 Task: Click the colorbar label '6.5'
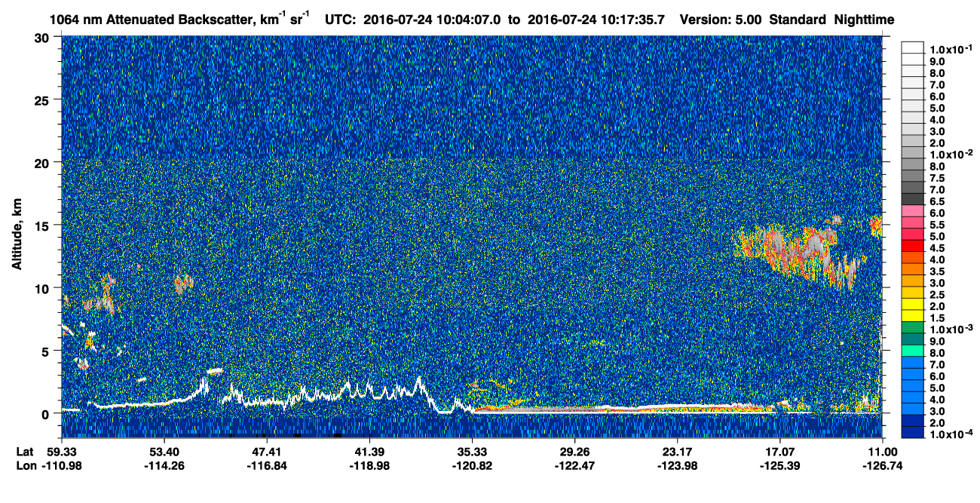938,201
